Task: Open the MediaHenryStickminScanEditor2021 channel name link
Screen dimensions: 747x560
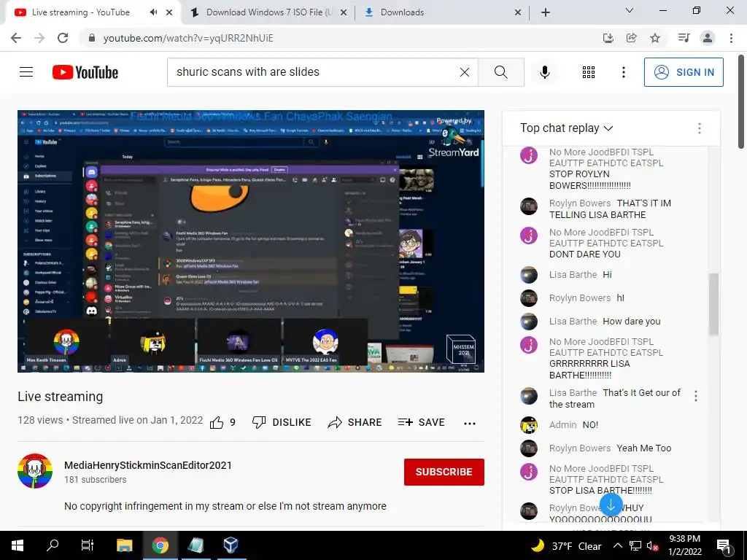Action: [x=147, y=465]
